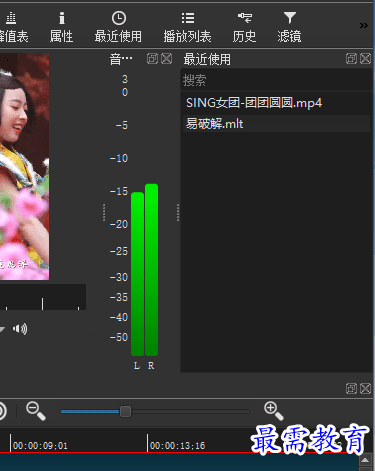Click the volume speaker icon
This screenshot has height=471, width=375.
coord(20,329)
